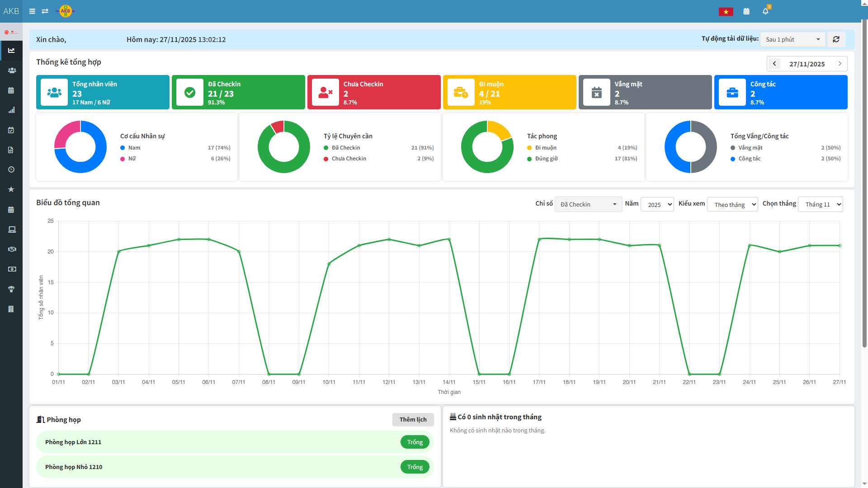Image resolution: width=868 pixels, height=488 pixels.
Task: Open the calendar icon in top bar
Action: click(746, 11)
